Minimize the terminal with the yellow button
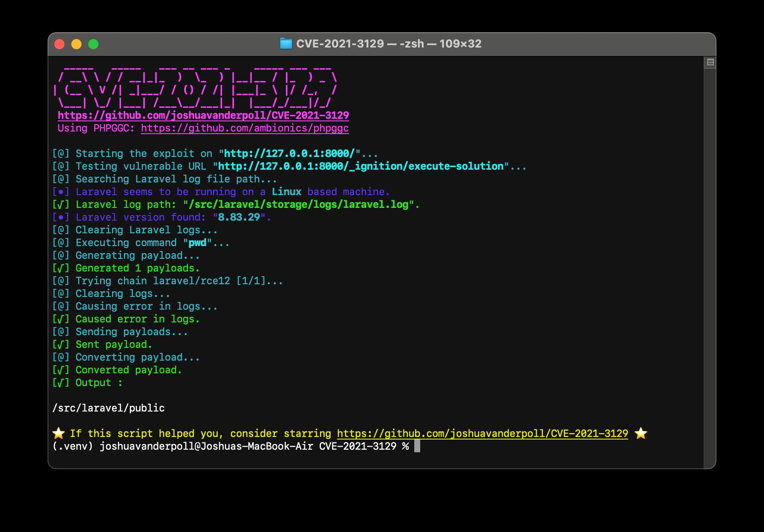Viewport: 764px width, 532px height. [76, 44]
